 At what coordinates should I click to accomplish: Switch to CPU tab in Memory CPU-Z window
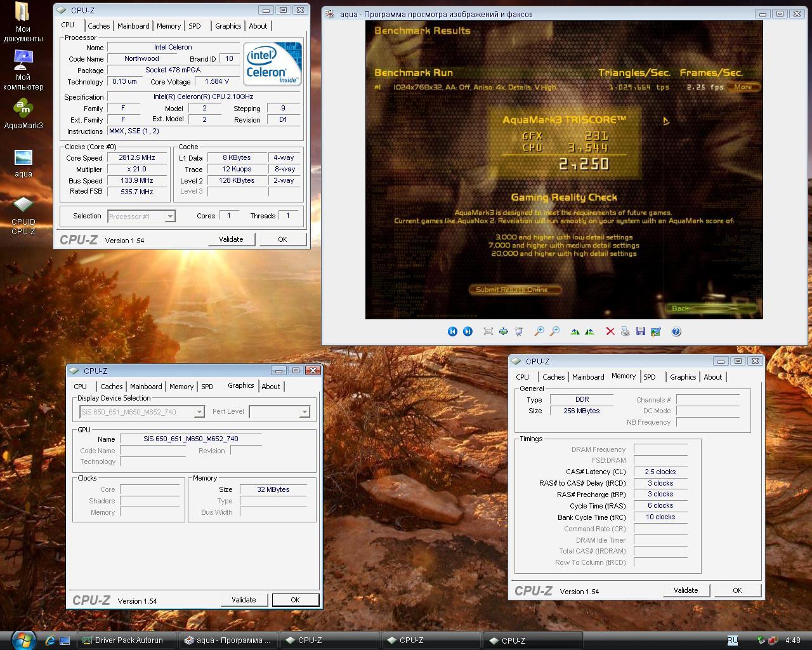pos(523,377)
